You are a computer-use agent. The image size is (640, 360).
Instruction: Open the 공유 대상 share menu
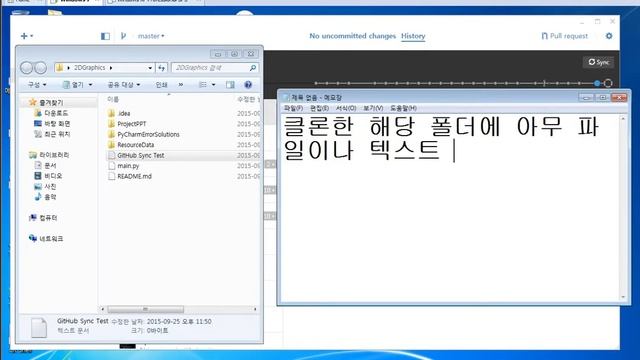coord(124,84)
